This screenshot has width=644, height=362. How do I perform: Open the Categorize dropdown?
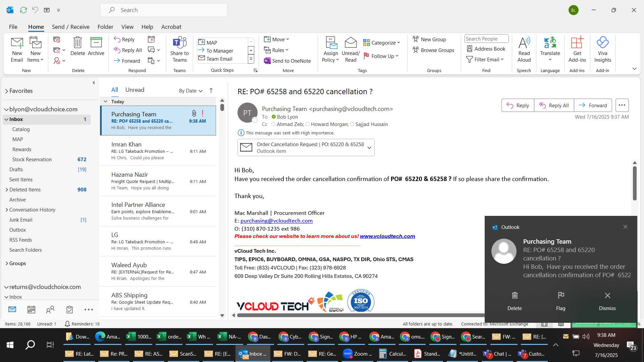click(381, 43)
